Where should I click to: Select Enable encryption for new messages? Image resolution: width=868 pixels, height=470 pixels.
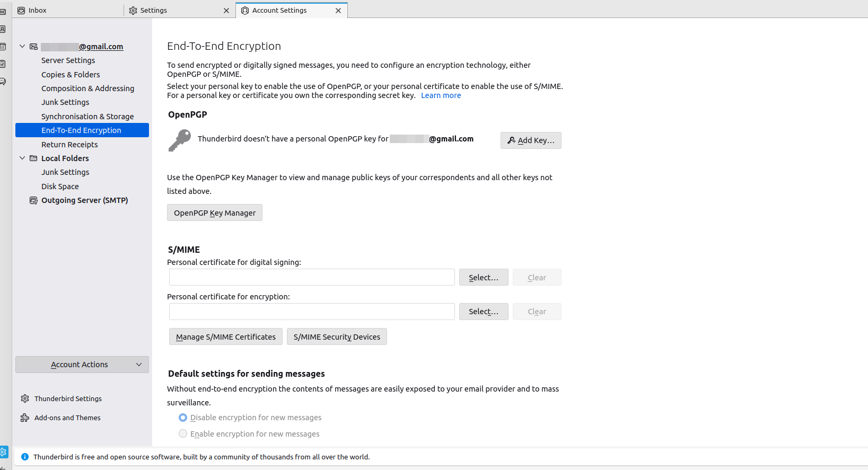183,433
